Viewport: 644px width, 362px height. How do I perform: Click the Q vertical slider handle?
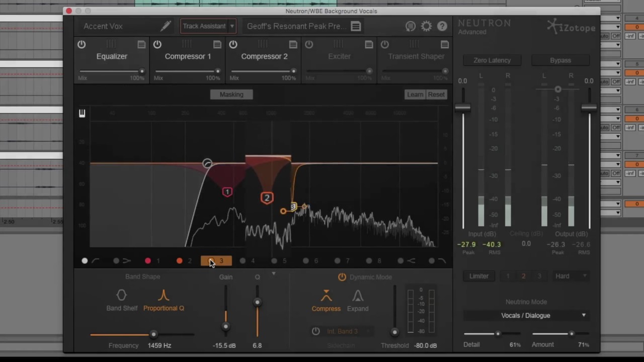(x=257, y=302)
